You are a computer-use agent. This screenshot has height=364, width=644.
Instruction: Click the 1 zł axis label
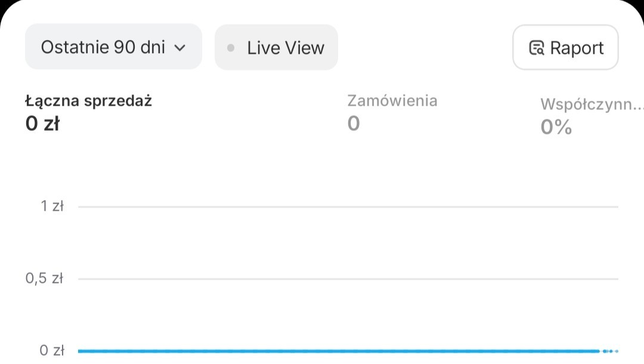[52, 206]
